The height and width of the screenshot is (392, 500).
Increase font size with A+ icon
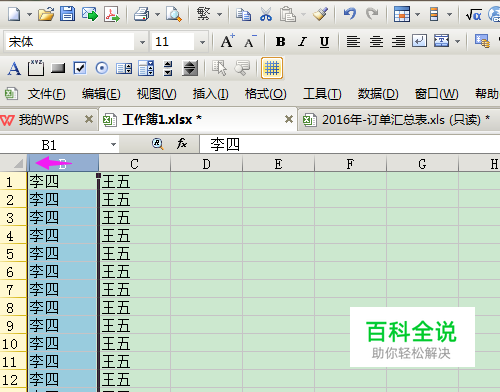click(228, 42)
